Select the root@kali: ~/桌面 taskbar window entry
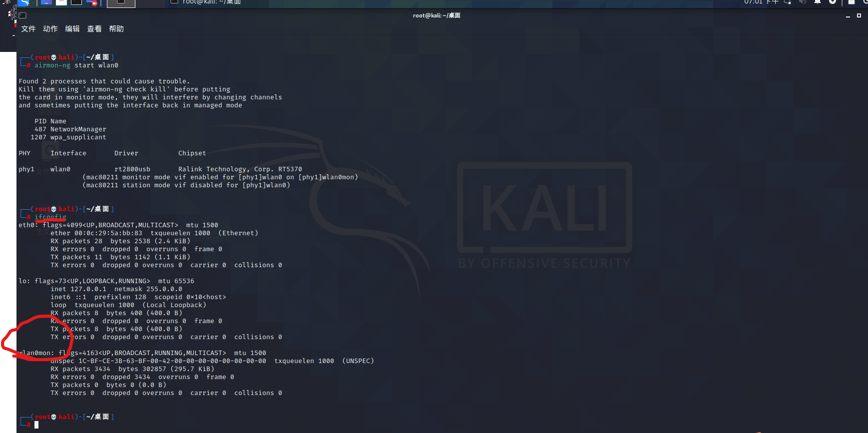 206,2
